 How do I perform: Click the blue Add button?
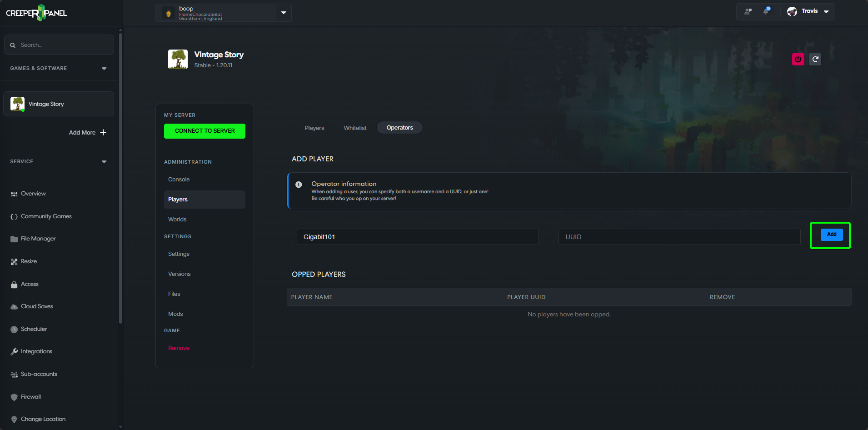coord(832,235)
